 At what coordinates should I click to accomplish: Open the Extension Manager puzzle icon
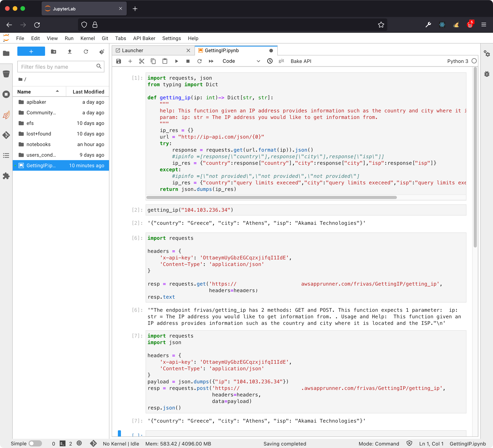[x=6, y=176]
